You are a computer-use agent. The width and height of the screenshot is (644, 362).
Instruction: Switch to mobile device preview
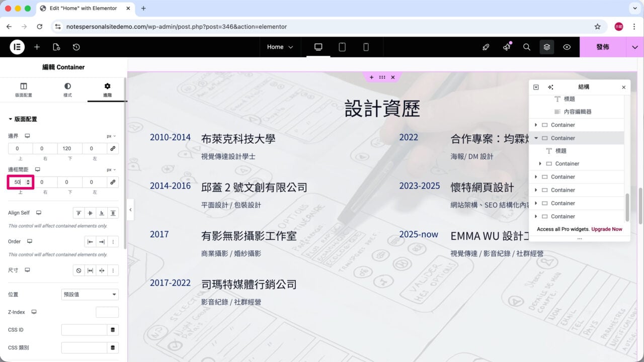pos(366,47)
